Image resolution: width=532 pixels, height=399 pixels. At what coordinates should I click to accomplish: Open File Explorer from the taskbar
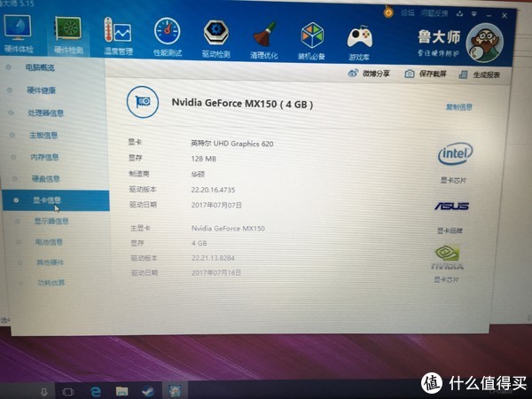121,392
